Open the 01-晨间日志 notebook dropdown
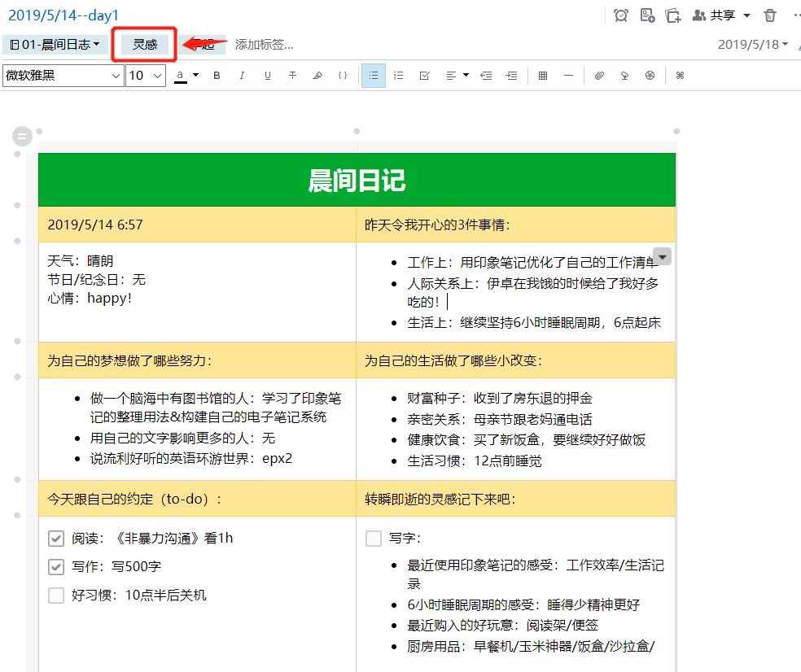 [55, 44]
